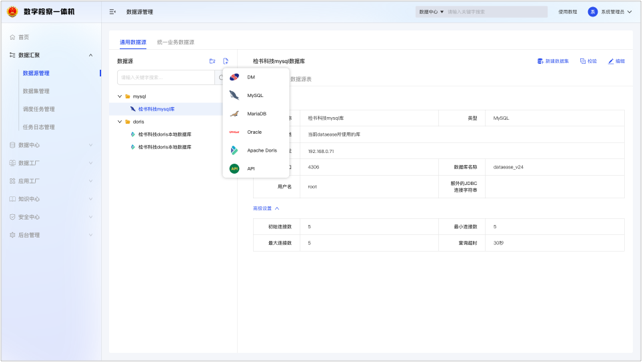This screenshot has height=362, width=642.
Task: Expand the 后台管理 sidebar section
Action: pyautogui.click(x=90, y=235)
